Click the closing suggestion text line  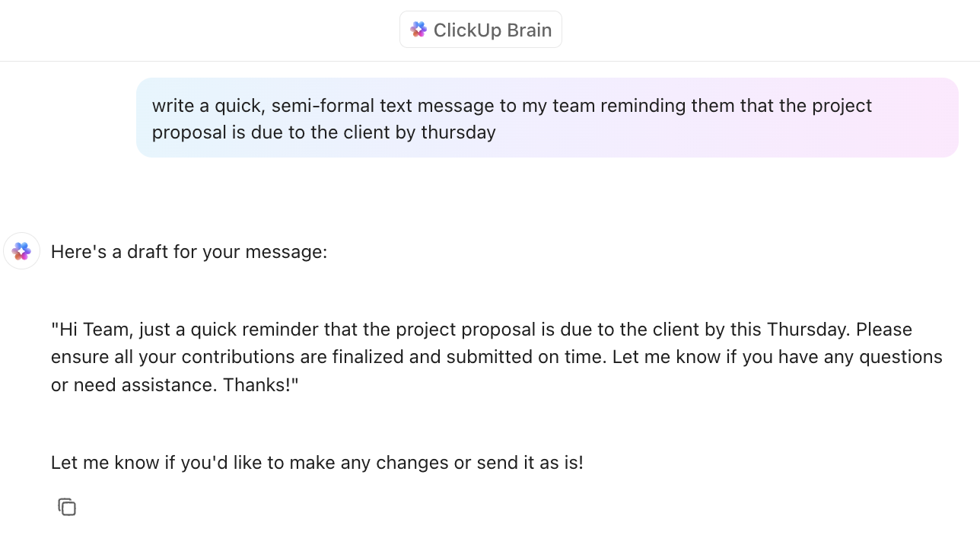(x=317, y=462)
